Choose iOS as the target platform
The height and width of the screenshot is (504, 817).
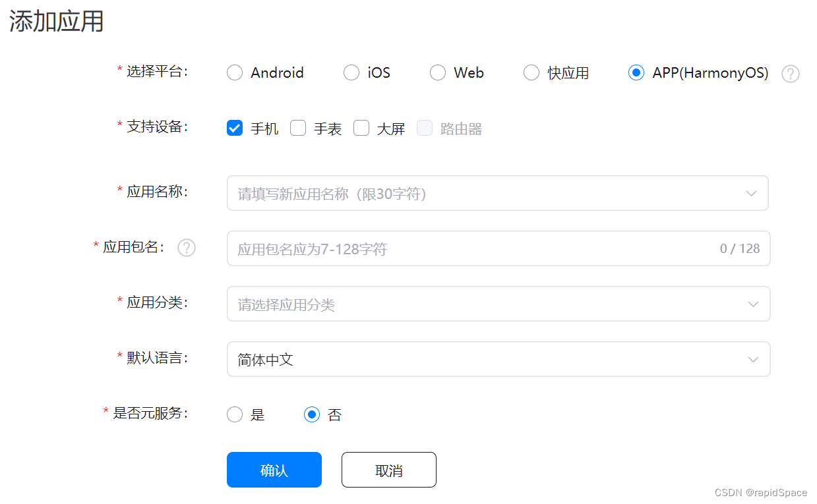[x=351, y=72]
